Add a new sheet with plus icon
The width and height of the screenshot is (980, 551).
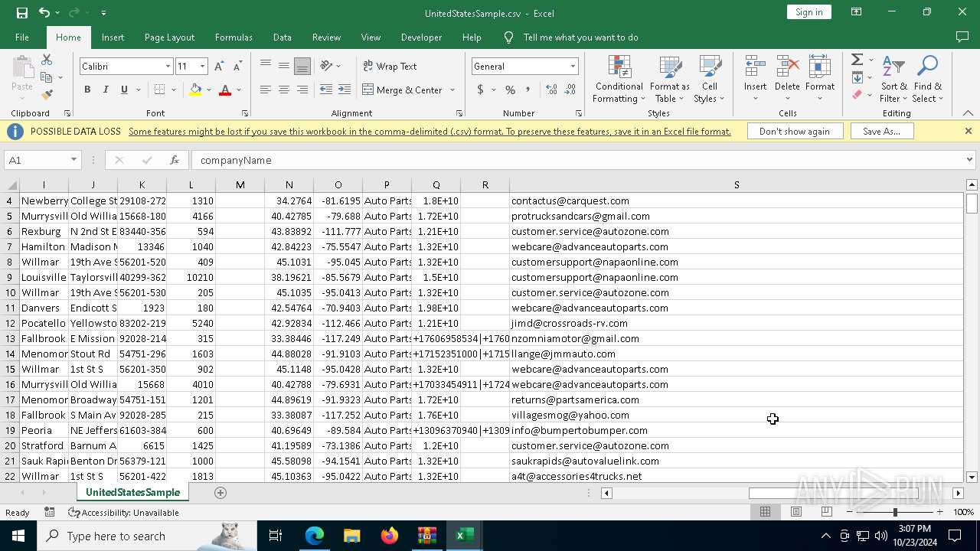click(220, 493)
